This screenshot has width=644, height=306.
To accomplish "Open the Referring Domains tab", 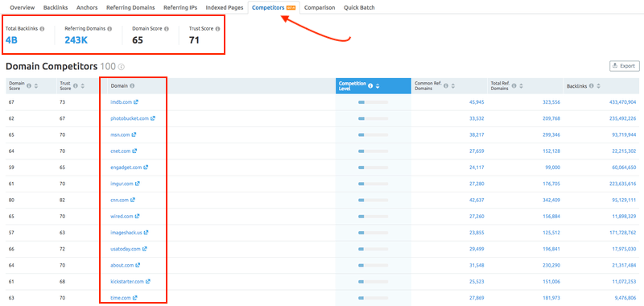I will click(130, 7).
